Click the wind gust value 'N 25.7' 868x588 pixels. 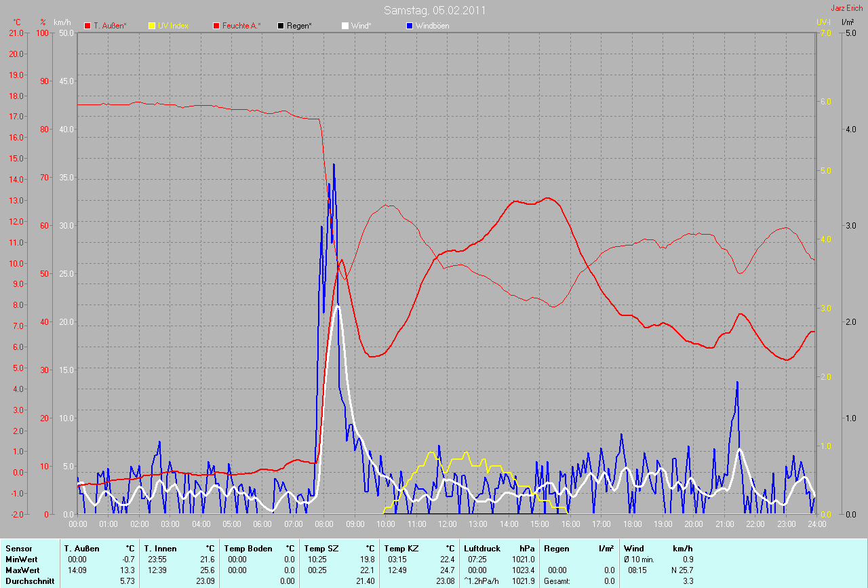click(x=682, y=570)
